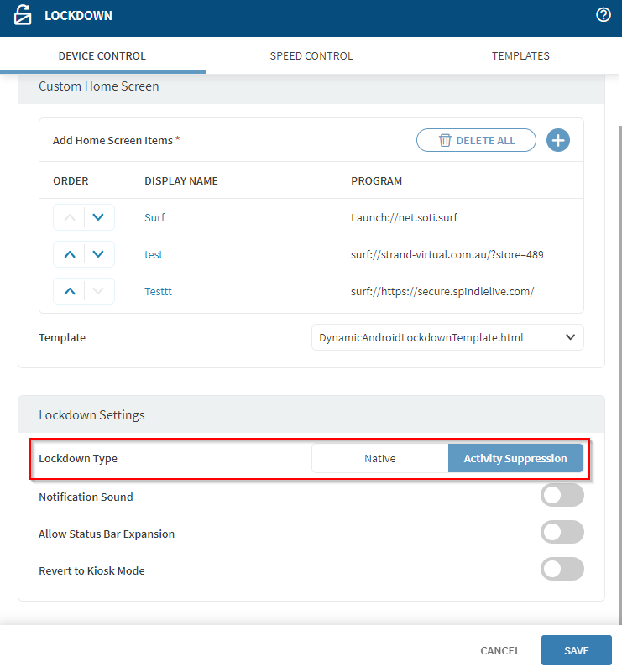
Task: Add a new home screen item with plus icon
Action: point(558,140)
